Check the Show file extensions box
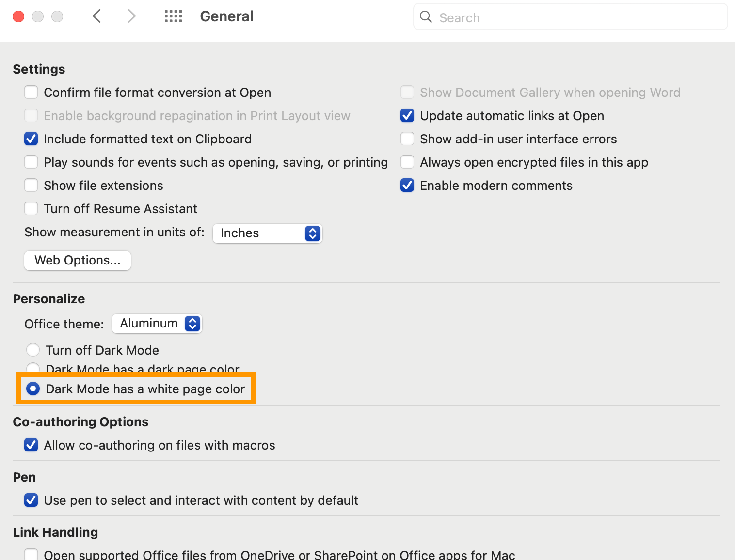The image size is (735, 560). click(31, 185)
